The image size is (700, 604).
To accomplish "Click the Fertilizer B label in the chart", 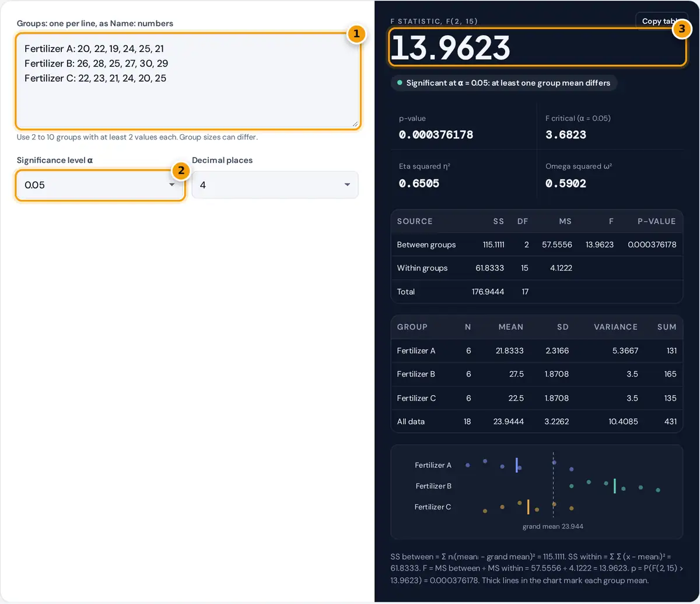I will [x=433, y=486].
